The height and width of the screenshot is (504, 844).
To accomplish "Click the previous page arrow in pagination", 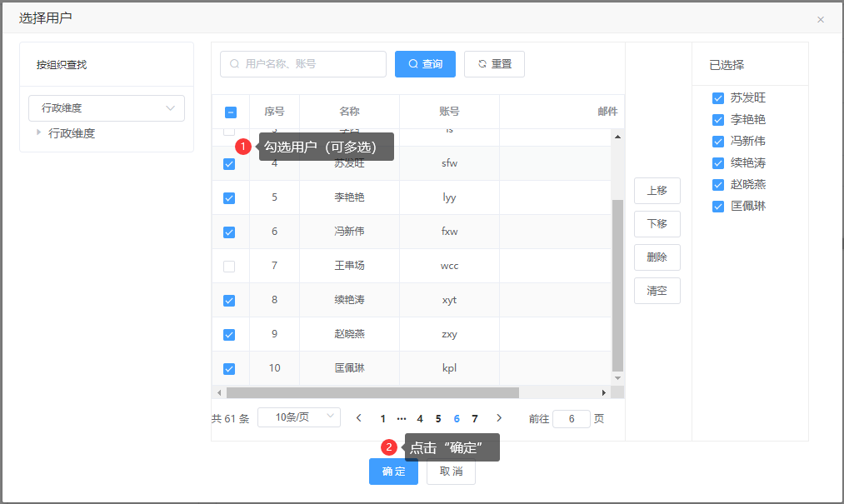I will [x=359, y=418].
